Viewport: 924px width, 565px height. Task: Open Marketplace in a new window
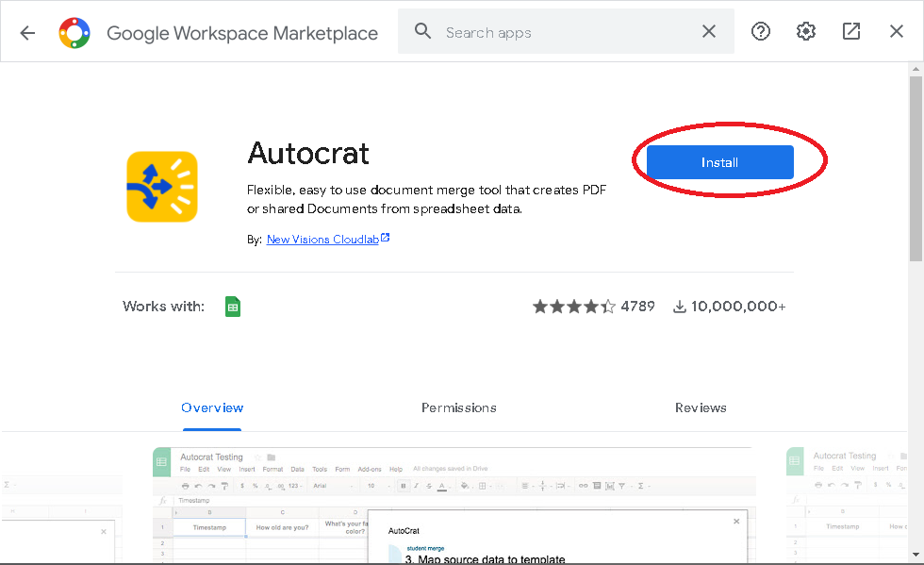[x=850, y=31]
